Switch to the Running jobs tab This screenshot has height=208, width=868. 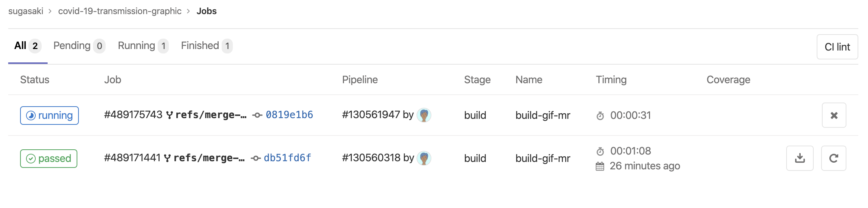coord(143,46)
